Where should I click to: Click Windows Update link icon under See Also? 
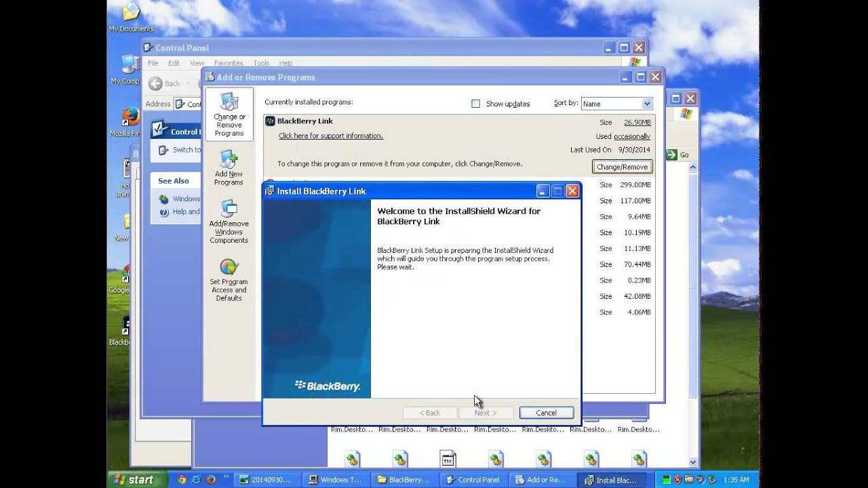pos(163,199)
